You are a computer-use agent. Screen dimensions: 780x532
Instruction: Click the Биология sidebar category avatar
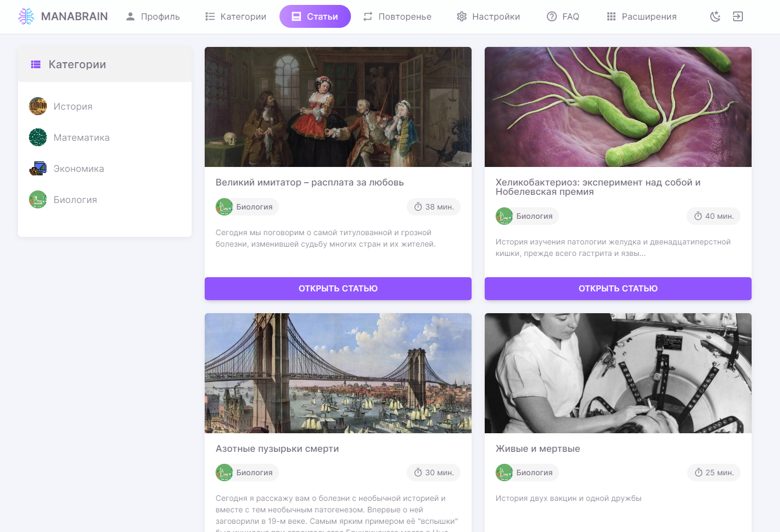38,200
